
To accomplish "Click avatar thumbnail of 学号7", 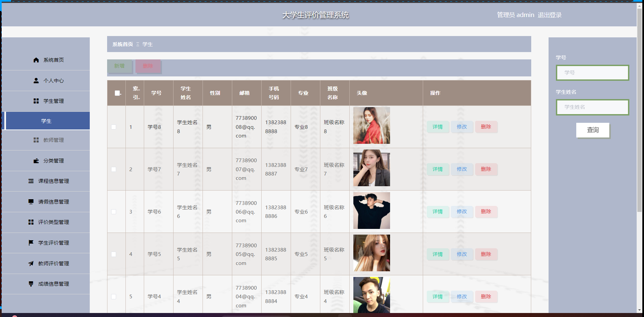I will pos(372,168).
